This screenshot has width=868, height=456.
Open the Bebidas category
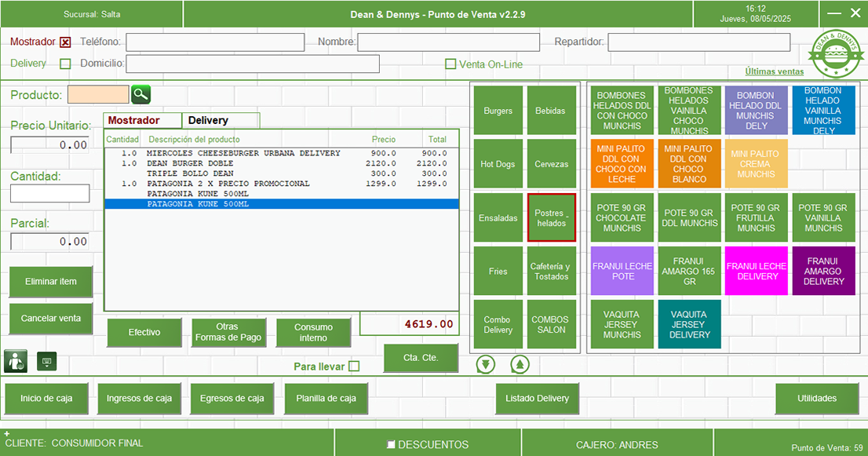(x=552, y=111)
